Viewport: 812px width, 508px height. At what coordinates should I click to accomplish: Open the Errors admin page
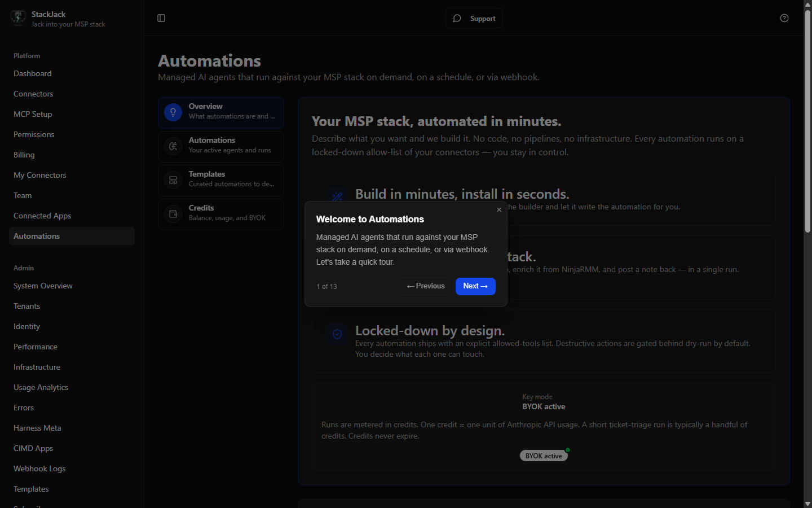tap(72, 408)
